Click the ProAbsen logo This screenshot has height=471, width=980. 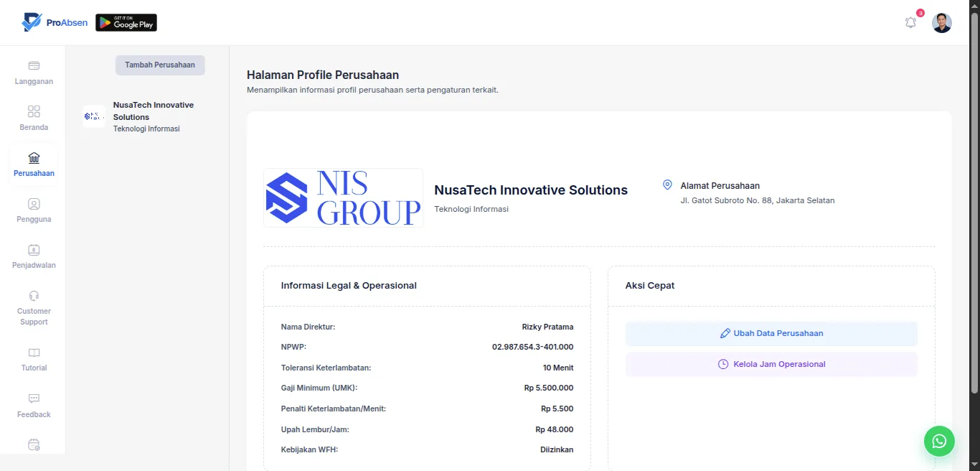coord(55,22)
